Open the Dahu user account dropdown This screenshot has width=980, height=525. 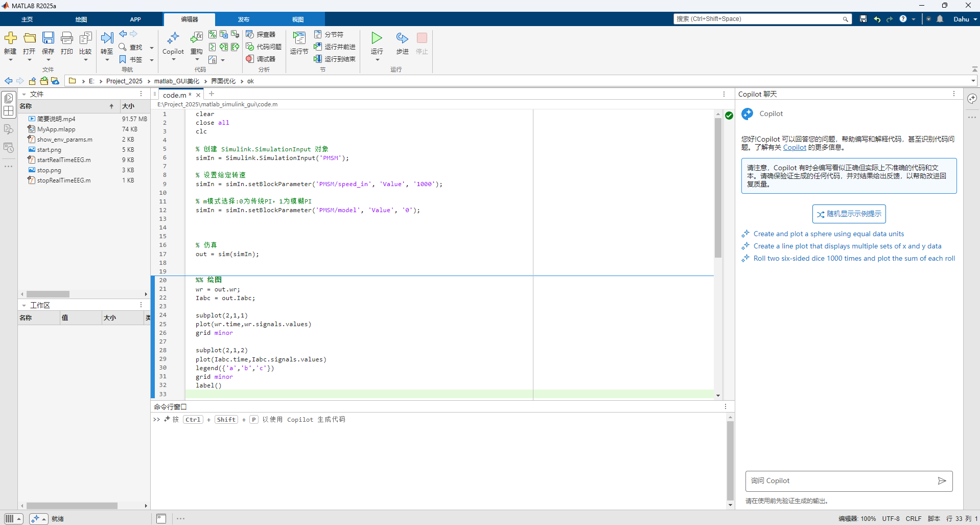[965, 19]
